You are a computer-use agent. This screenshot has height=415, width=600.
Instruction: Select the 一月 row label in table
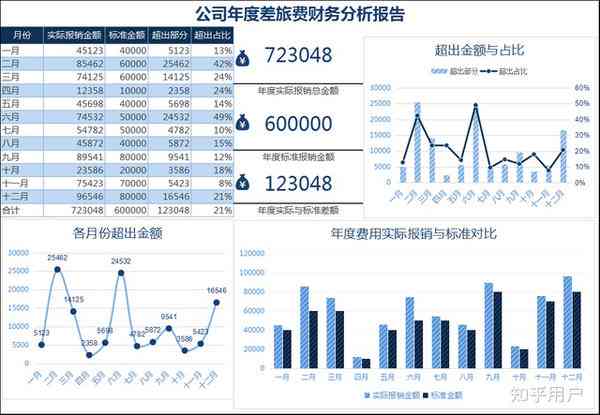coord(10,51)
